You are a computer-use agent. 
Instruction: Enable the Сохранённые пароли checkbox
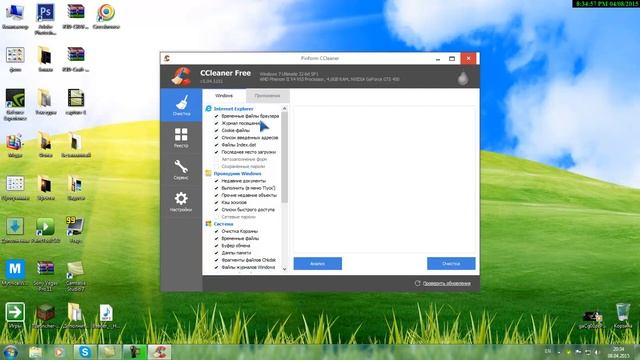click(216, 167)
